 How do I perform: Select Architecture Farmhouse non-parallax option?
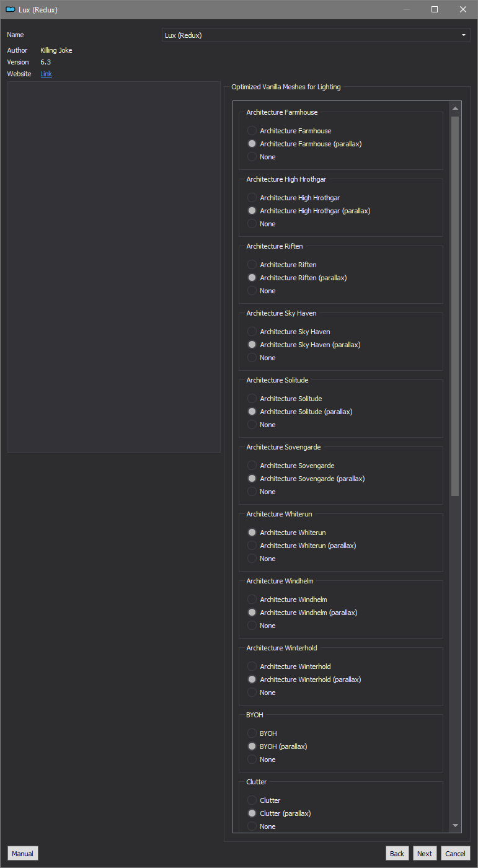290,131
